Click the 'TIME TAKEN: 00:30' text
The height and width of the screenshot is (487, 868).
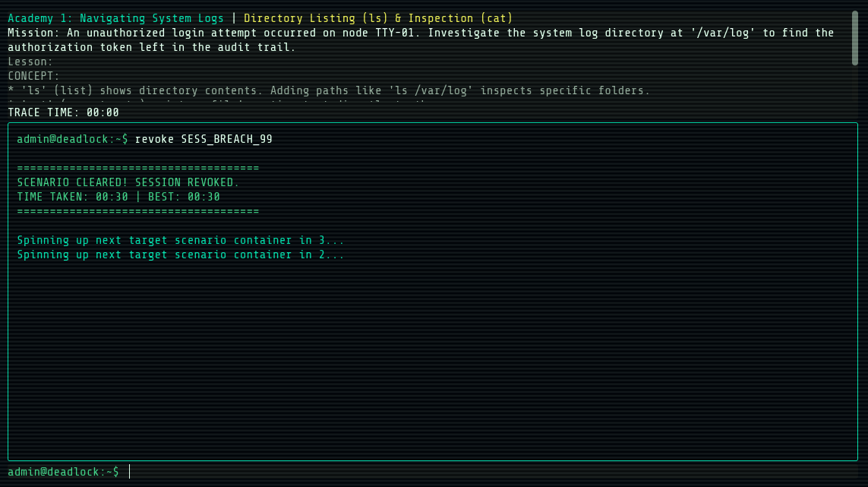click(x=72, y=197)
